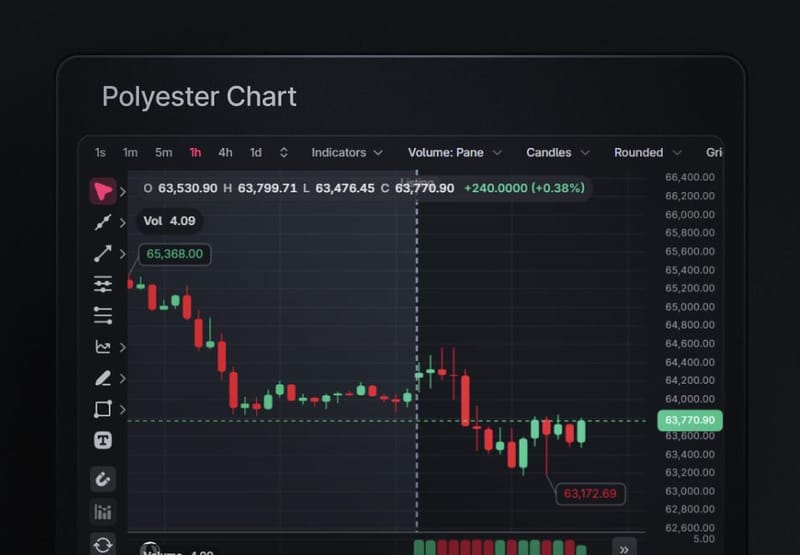Open the Volume: Pane dropdown
The image size is (800, 555).
[x=455, y=153]
